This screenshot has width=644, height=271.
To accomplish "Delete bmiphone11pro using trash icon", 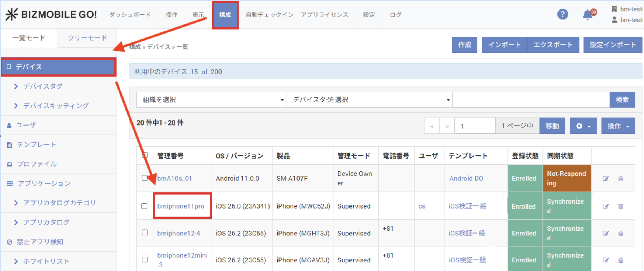I will pyautogui.click(x=621, y=206).
